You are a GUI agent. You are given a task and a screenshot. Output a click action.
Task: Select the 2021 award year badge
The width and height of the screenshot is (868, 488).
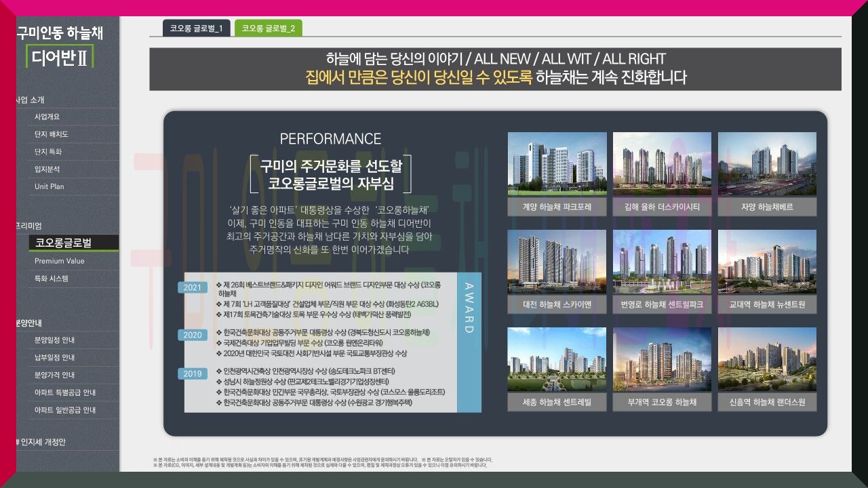[x=193, y=287]
